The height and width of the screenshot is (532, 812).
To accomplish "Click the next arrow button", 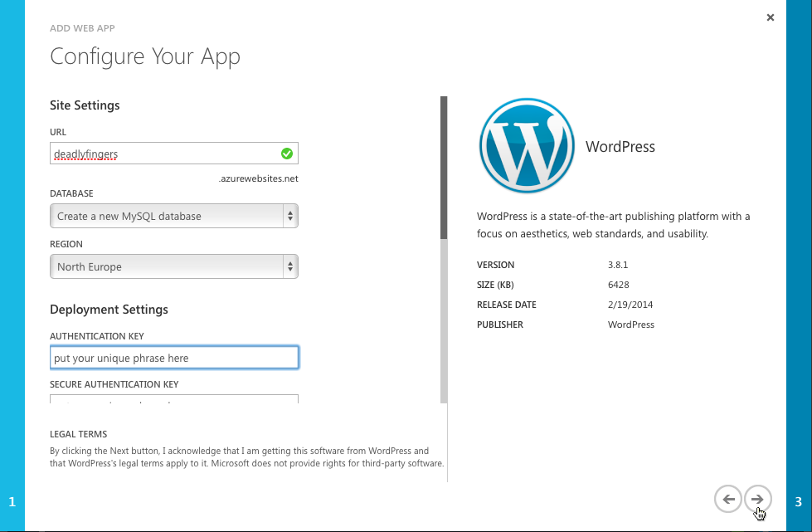I will click(757, 499).
